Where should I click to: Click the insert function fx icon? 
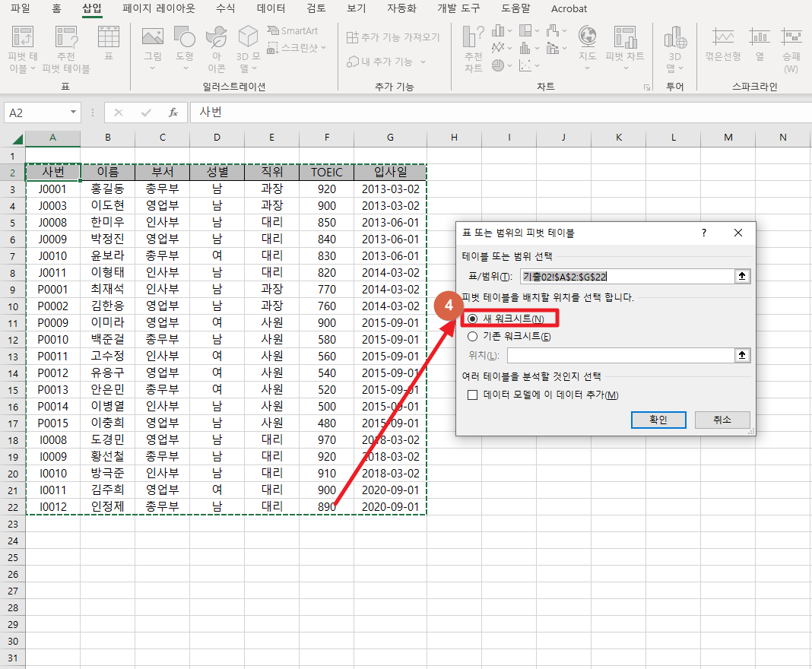[x=173, y=113]
